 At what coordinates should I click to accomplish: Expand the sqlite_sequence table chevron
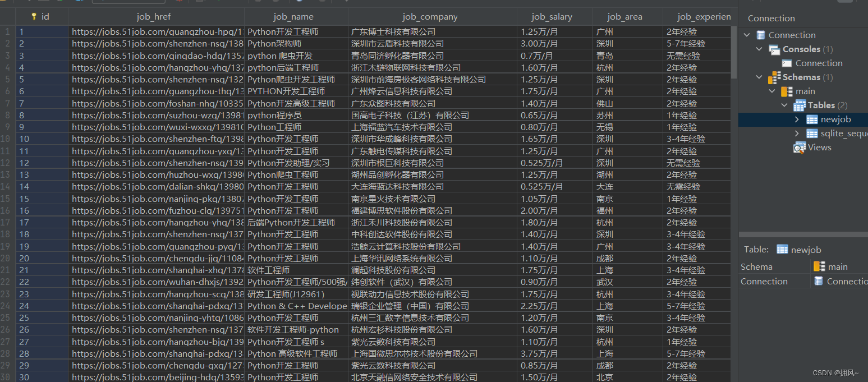(797, 134)
